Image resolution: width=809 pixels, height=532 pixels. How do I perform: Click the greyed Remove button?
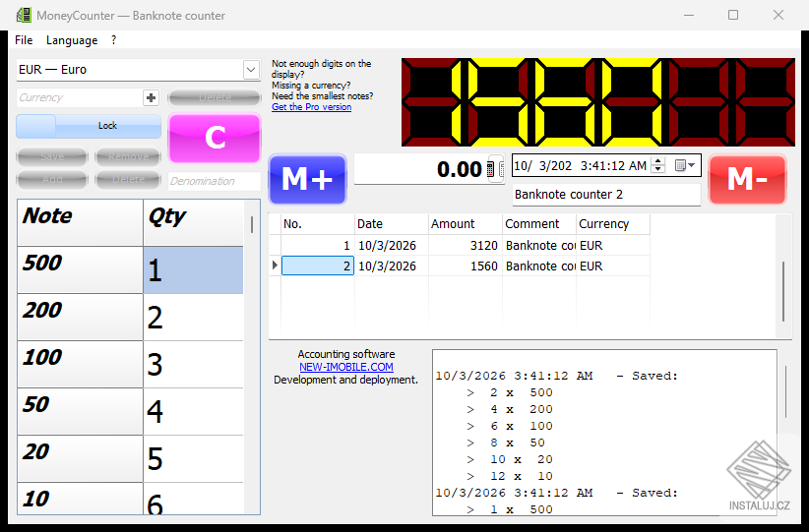coord(129,156)
